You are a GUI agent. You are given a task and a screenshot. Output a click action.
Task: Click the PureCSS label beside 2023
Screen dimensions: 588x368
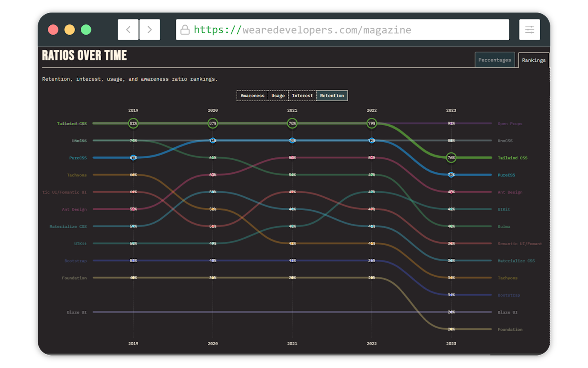pos(506,175)
